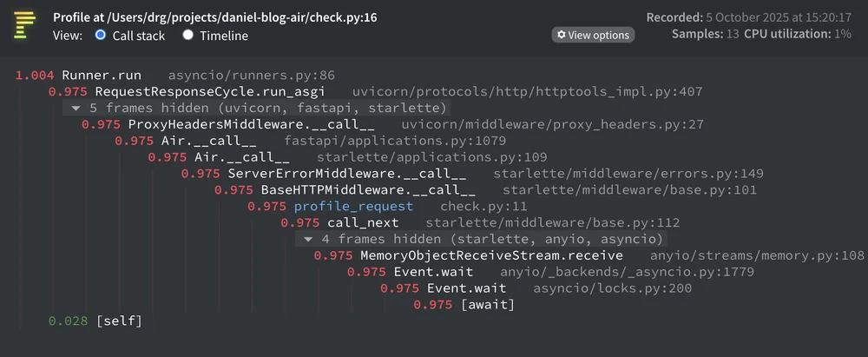The height and width of the screenshot is (357, 868).
Task: Click the Air.__call__ fastapi/applications.py frame
Action: 310,141
